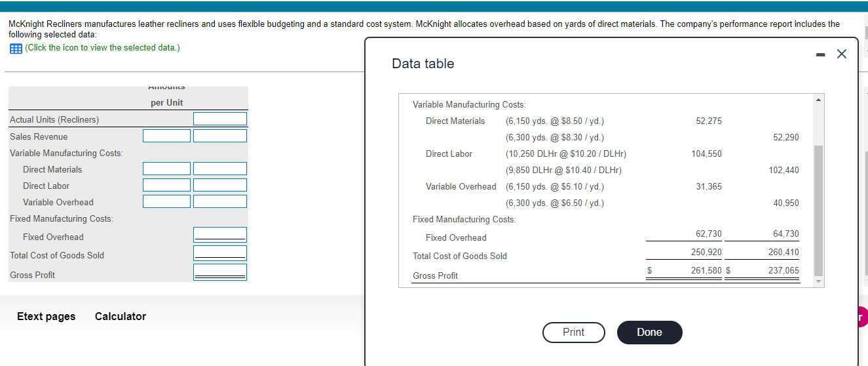Image resolution: width=868 pixels, height=366 pixels.
Task: Click the value 52,290 in data table
Action: pos(786,137)
